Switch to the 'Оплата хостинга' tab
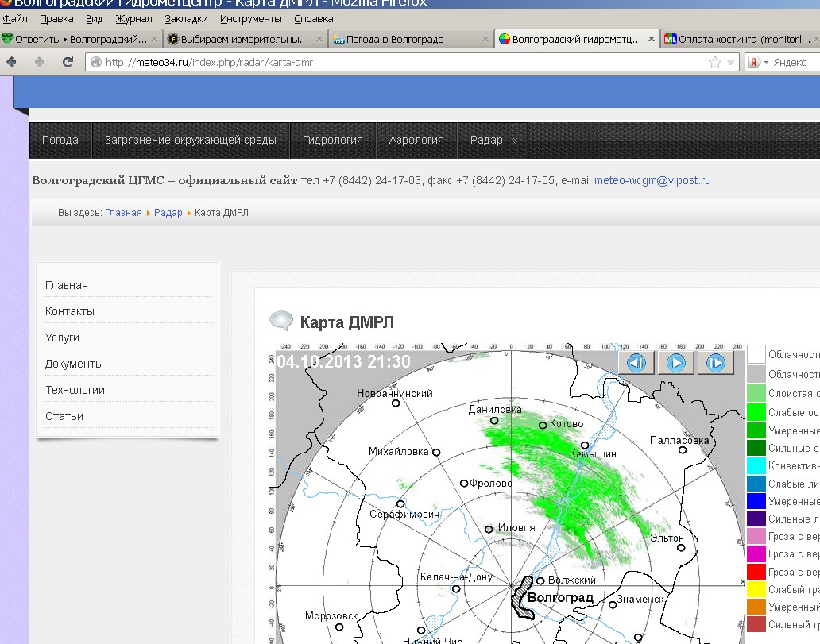Viewport: 820px width, 644px height. point(740,39)
